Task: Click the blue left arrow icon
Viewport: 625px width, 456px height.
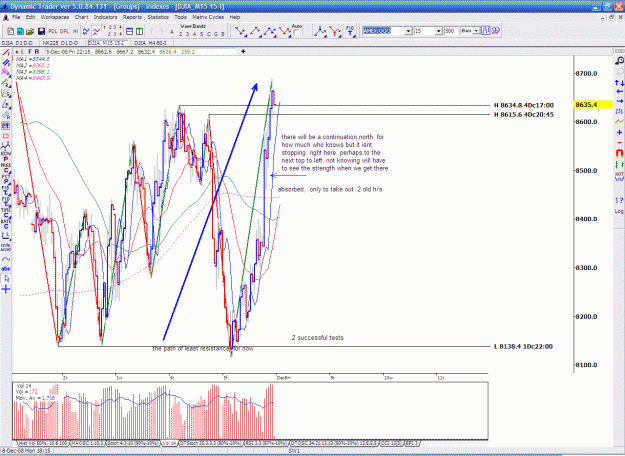Action: pyautogui.click(x=619, y=92)
